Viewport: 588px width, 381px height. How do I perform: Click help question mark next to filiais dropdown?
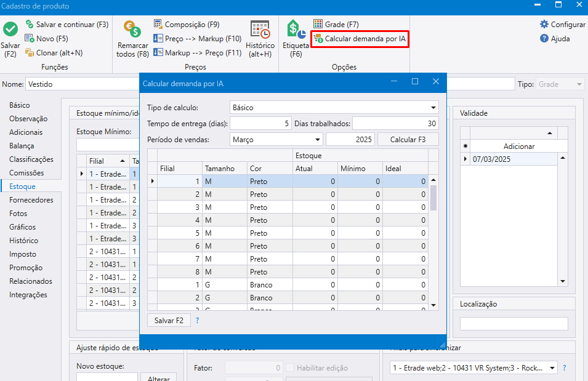565,368
